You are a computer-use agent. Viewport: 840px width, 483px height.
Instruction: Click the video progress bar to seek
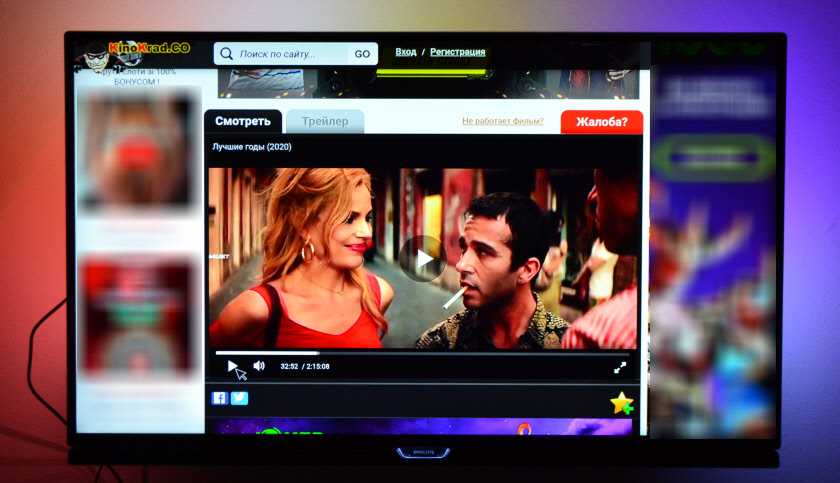420,353
